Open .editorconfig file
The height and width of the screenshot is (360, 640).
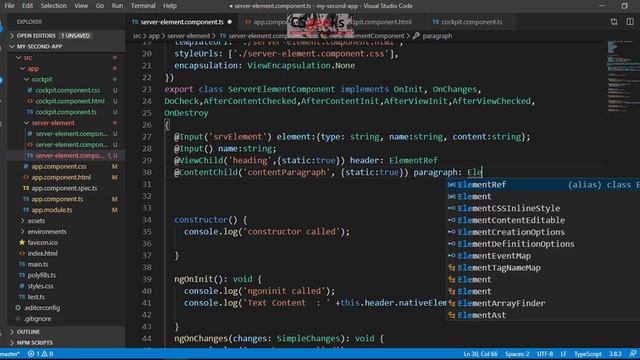pos(42,308)
